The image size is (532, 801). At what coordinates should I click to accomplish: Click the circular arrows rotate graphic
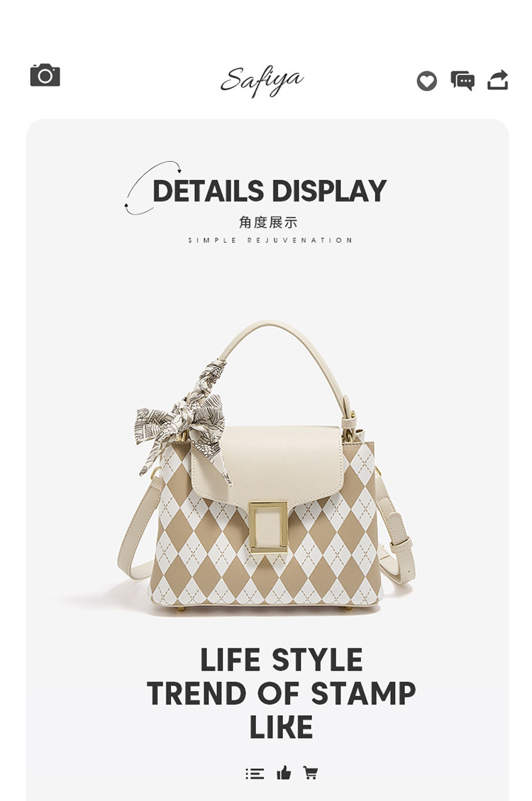tap(152, 187)
